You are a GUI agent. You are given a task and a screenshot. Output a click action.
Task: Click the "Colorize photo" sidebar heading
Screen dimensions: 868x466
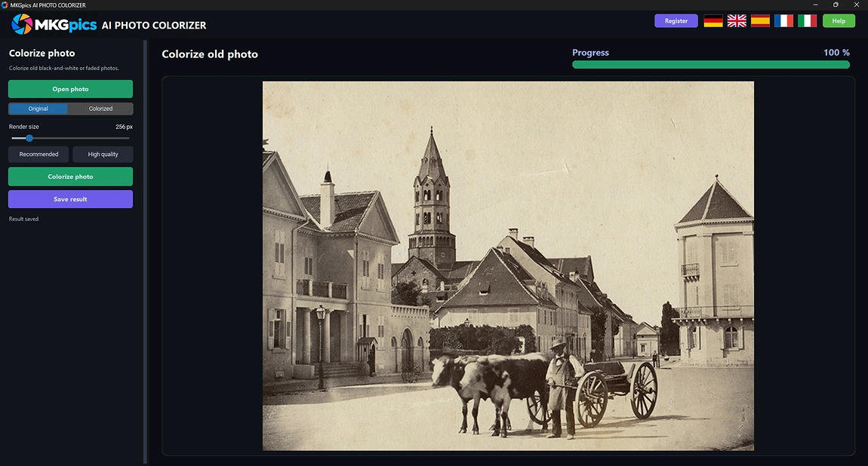[42, 53]
